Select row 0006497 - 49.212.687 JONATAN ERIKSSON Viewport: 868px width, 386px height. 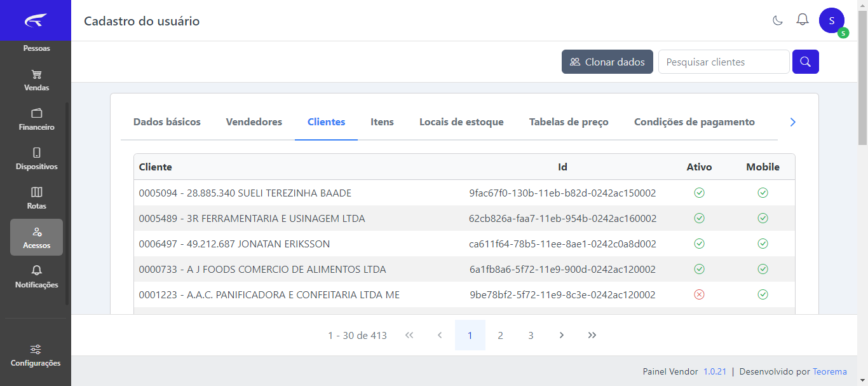465,244
